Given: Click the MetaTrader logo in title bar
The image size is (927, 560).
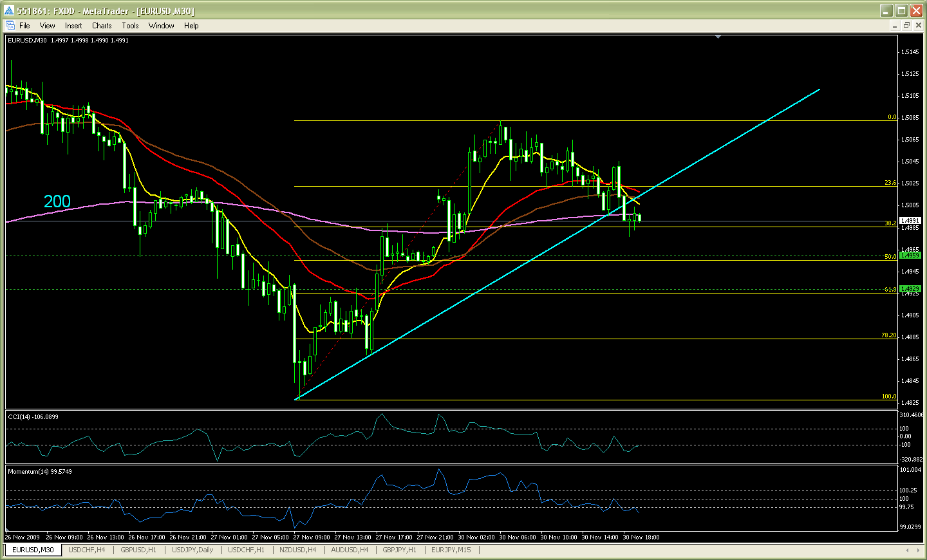Looking at the screenshot, I should click(9, 10).
